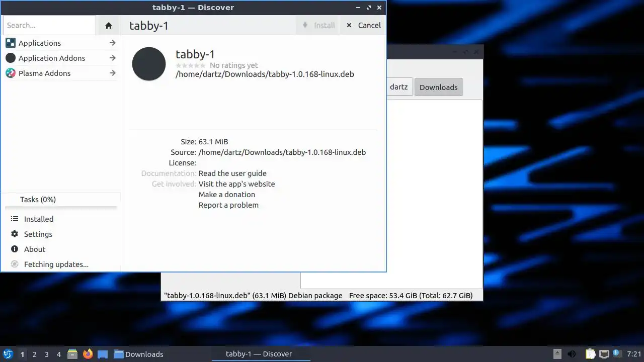Image resolution: width=644 pixels, height=362 pixels.
Task: Click the Make a donation link
Action: click(x=227, y=194)
